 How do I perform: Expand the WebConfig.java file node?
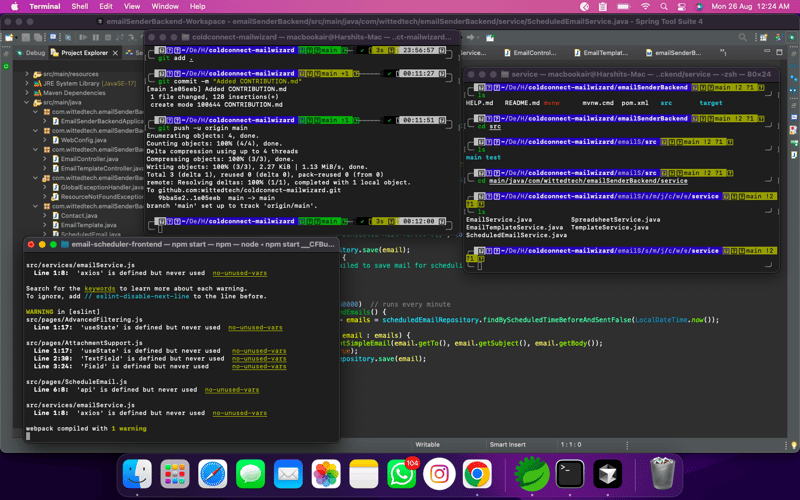click(x=45, y=140)
